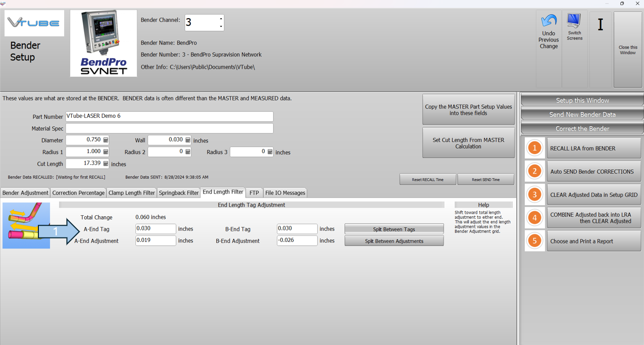Open calculator icon in Diameter field
Viewport: 644px width, 345px height.
tap(106, 140)
